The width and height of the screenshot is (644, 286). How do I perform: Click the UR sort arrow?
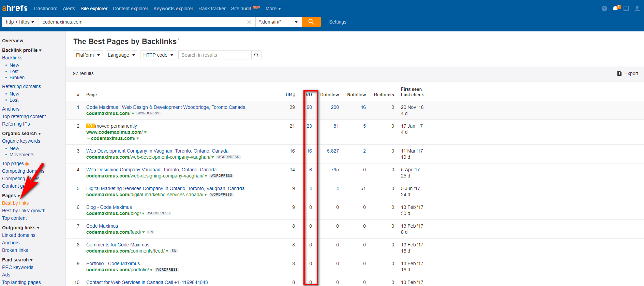pos(294,95)
